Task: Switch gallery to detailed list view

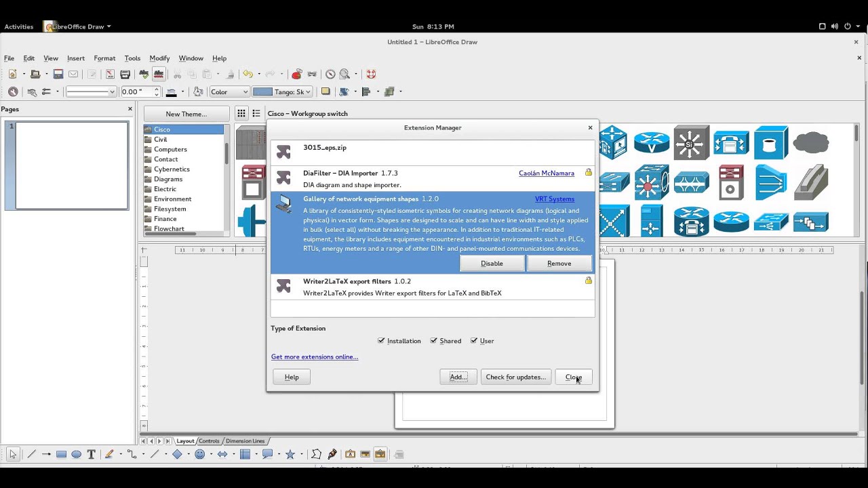Action: pos(256,114)
